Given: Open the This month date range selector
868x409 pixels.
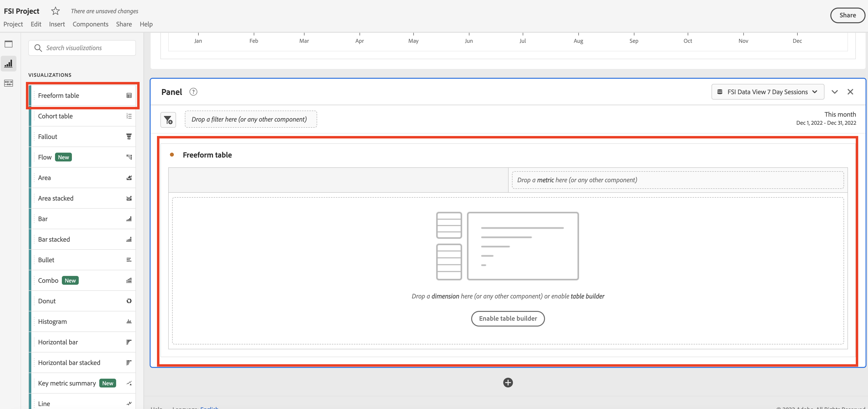Looking at the screenshot, I should tap(826, 118).
